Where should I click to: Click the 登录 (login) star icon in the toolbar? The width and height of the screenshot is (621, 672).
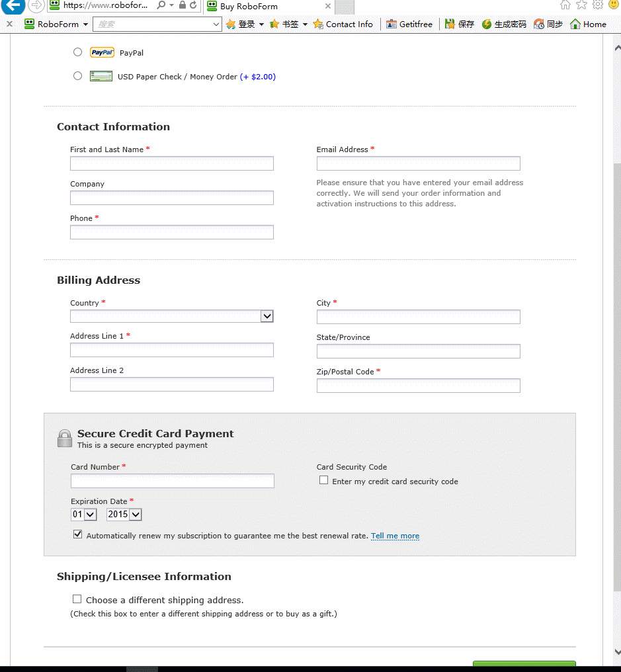pos(231,24)
